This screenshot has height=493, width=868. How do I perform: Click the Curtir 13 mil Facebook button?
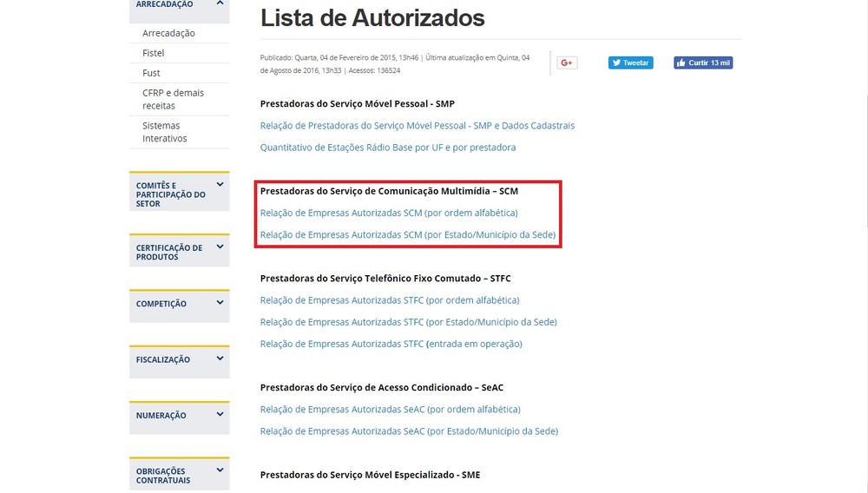click(x=703, y=62)
